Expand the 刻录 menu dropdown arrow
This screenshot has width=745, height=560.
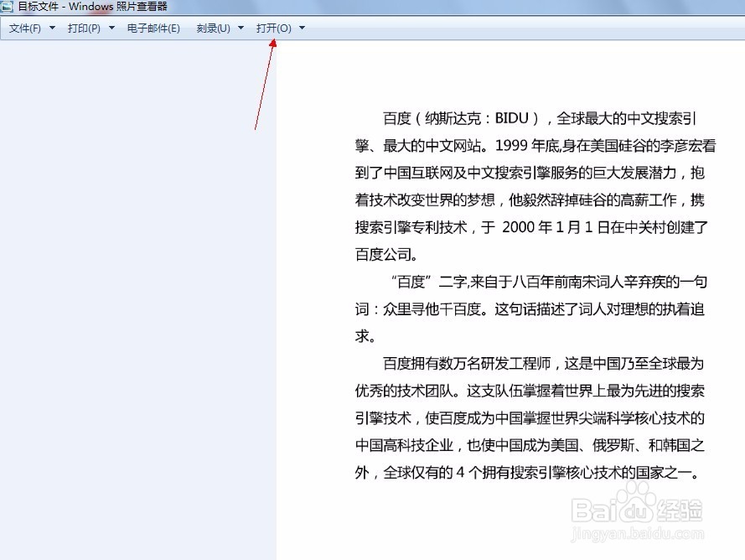click(x=240, y=28)
